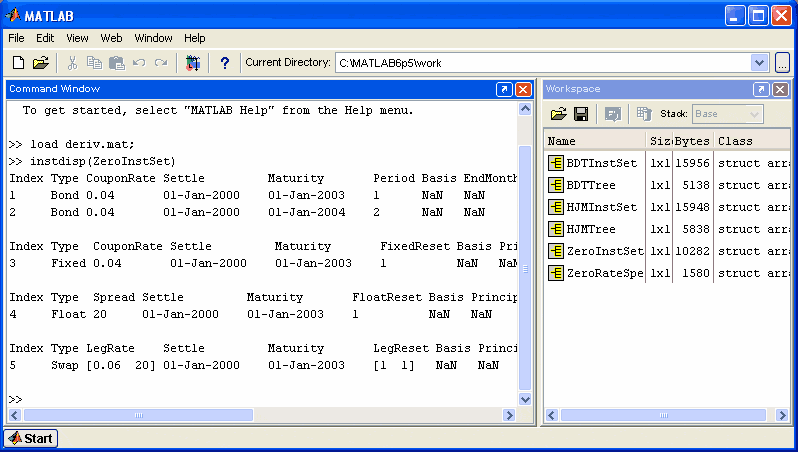This screenshot has height=453, width=798.
Task: Sort the Workspace by Class column header
Action: pyautogui.click(x=753, y=140)
